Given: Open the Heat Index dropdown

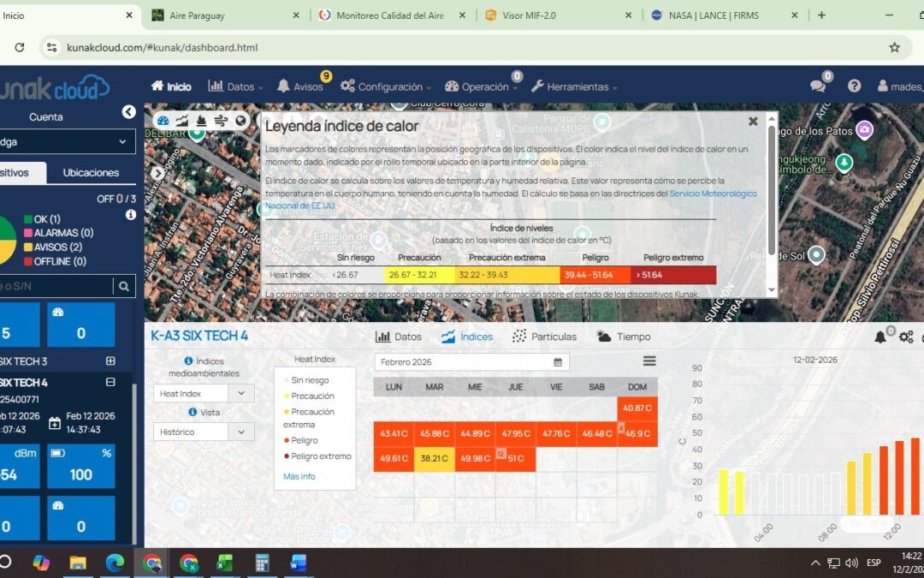Looking at the screenshot, I should click(x=204, y=393).
